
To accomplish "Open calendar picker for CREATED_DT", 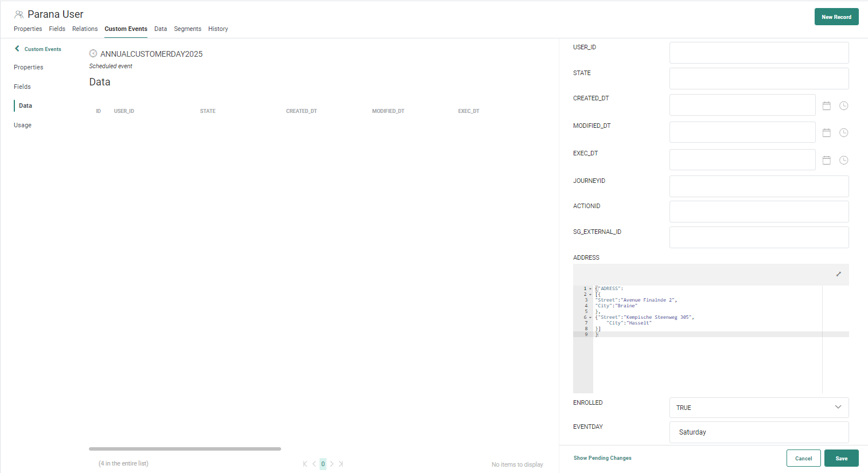I will click(x=827, y=105).
